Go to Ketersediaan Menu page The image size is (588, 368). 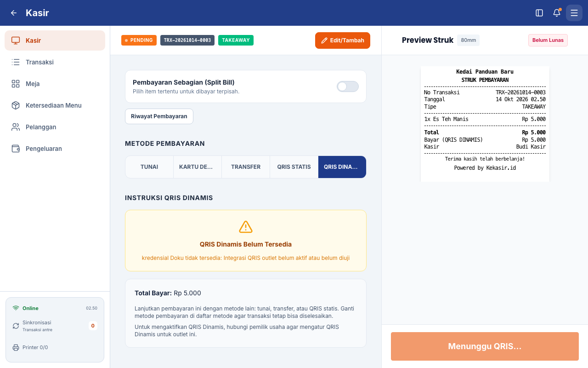tap(55, 105)
